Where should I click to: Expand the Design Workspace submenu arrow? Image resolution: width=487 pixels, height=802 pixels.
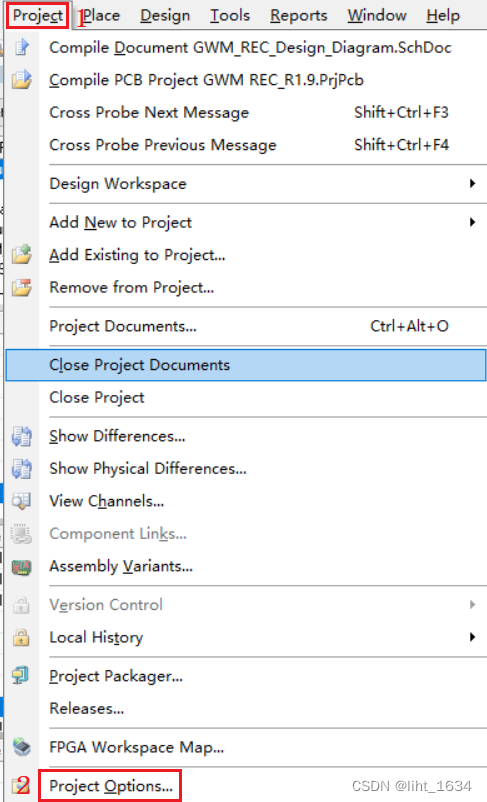pyautogui.click(x=472, y=183)
